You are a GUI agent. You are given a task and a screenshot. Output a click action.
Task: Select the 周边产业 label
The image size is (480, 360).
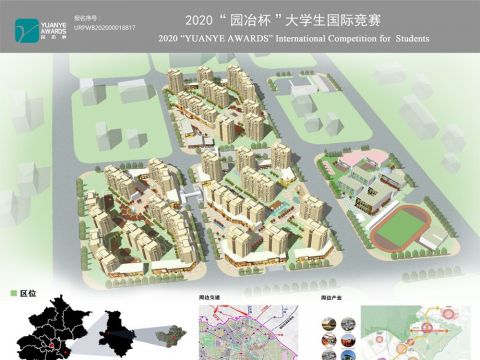pyautogui.click(x=331, y=297)
